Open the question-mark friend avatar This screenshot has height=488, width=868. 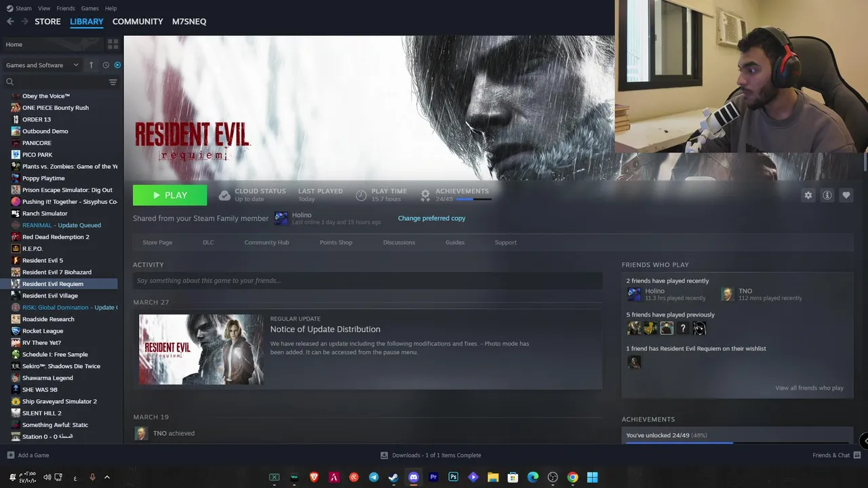coord(683,328)
